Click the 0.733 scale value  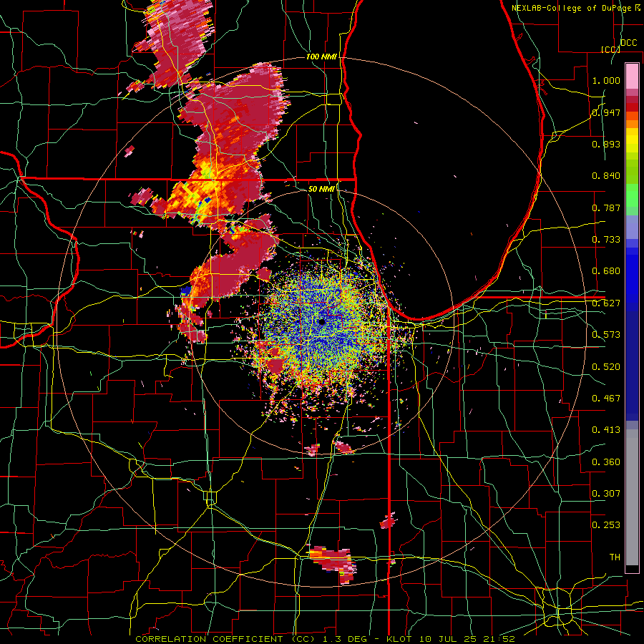[x=606, y=240]
